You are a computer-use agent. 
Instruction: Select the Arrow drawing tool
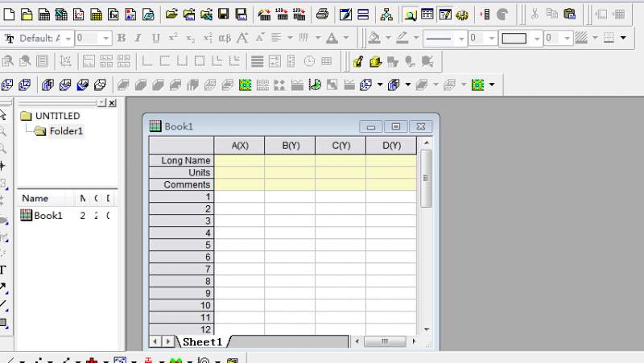(3, 287)
